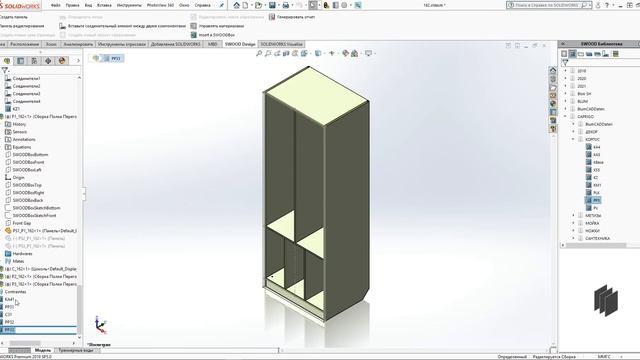Viewport: 640px width, 360px height.
Task: Click the pin icon next to Справка menu
Action: (222, 5)
